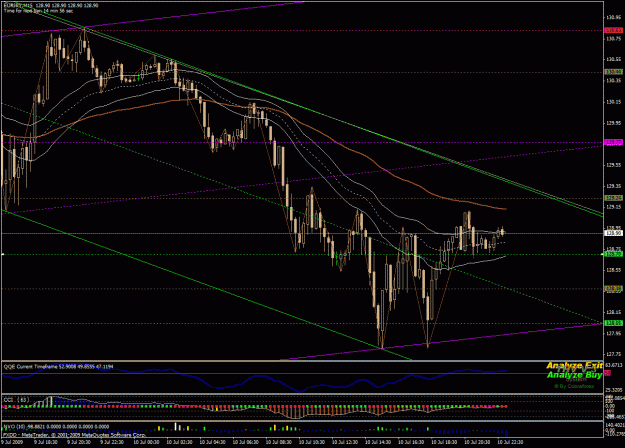The image size is (625, 448).
Task: Click the magenta price tag on the scale
Action: tap(614, 142)
